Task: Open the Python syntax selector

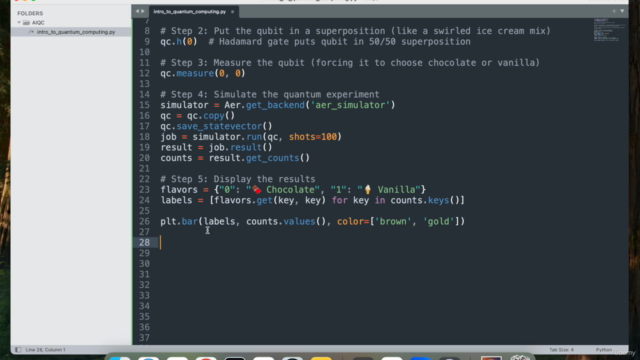Action: [x=604, y=350]
